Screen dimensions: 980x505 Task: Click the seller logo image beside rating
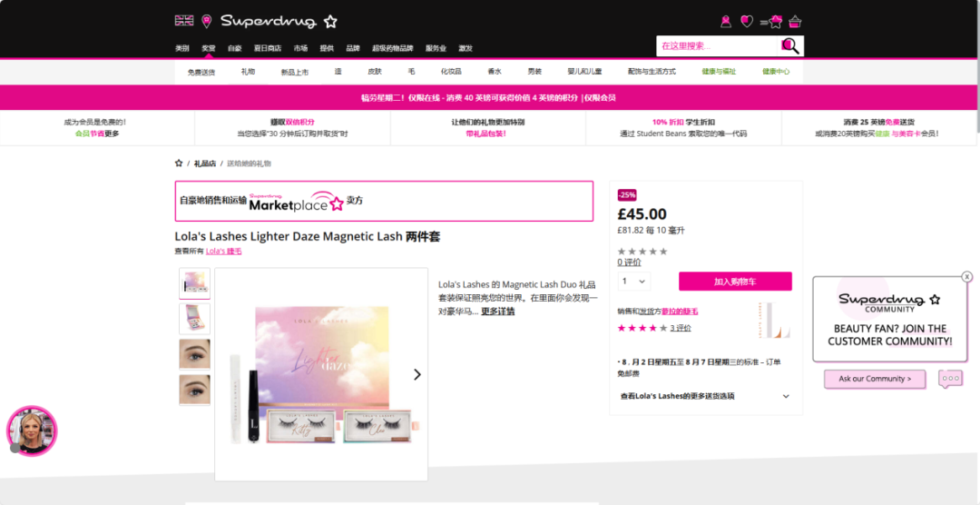pos(774,320)
